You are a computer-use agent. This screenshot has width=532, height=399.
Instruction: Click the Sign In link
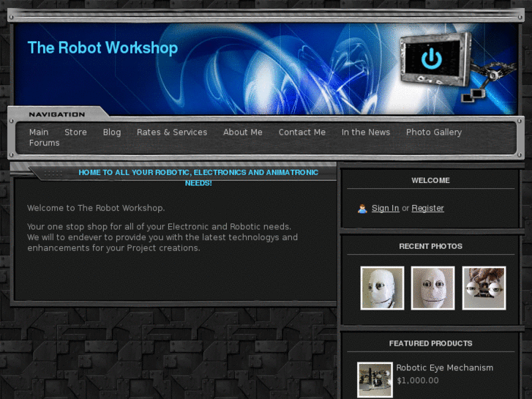386,209
